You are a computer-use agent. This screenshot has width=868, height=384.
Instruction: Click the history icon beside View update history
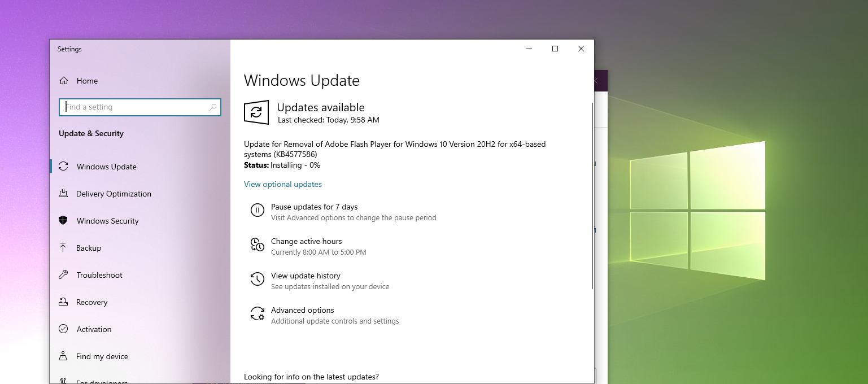click(x=257, y=279)
